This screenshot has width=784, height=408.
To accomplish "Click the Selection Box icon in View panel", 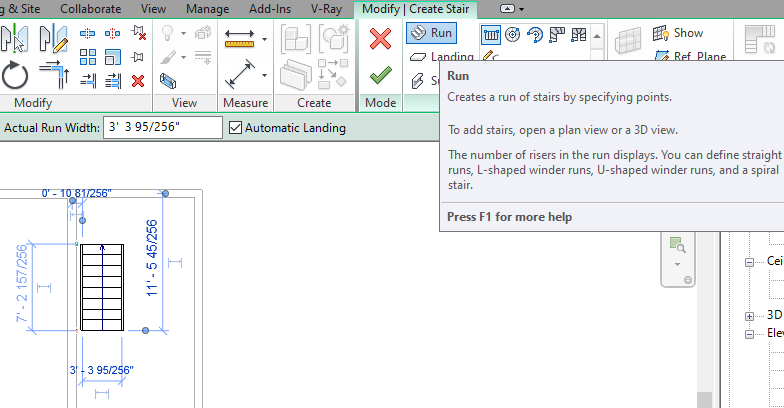I will pos(168,80).
